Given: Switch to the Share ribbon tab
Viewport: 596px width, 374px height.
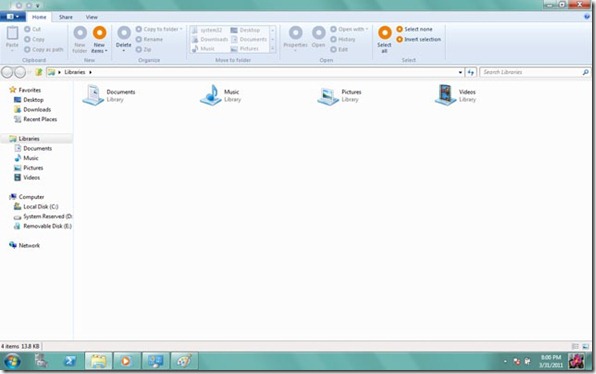Looking at the screenshot, I should coord(66,17).
